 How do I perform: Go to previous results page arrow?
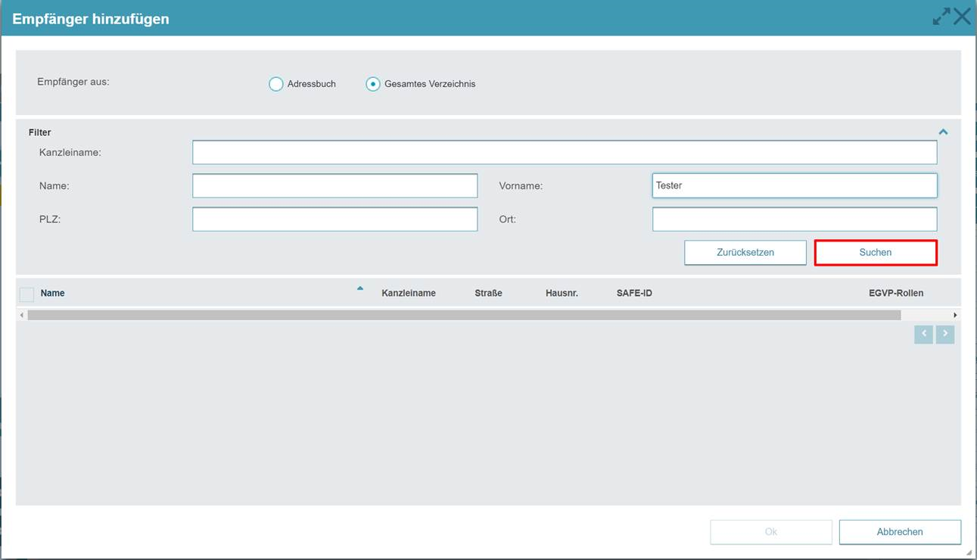[923, 334]
